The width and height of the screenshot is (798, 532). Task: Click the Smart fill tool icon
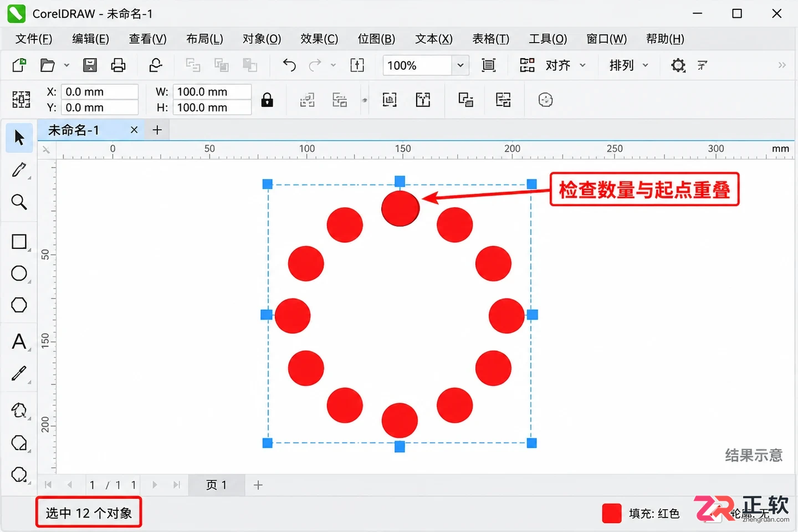(19, 411)
